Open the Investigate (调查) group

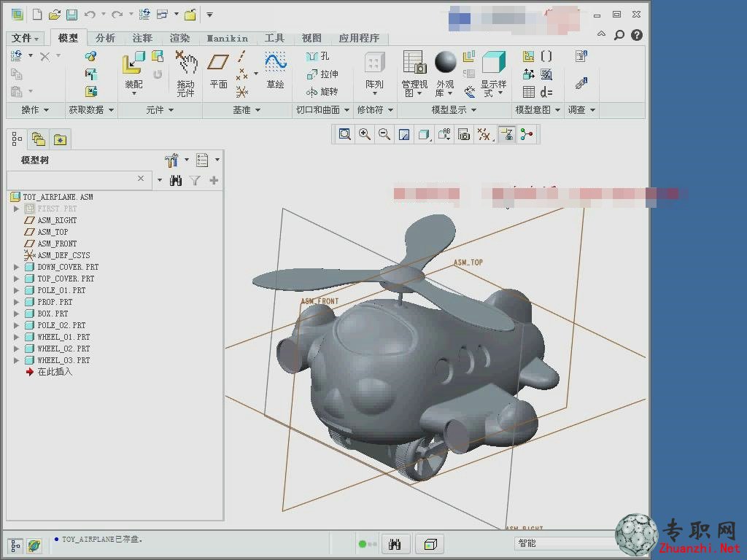(x=581, y=110)
